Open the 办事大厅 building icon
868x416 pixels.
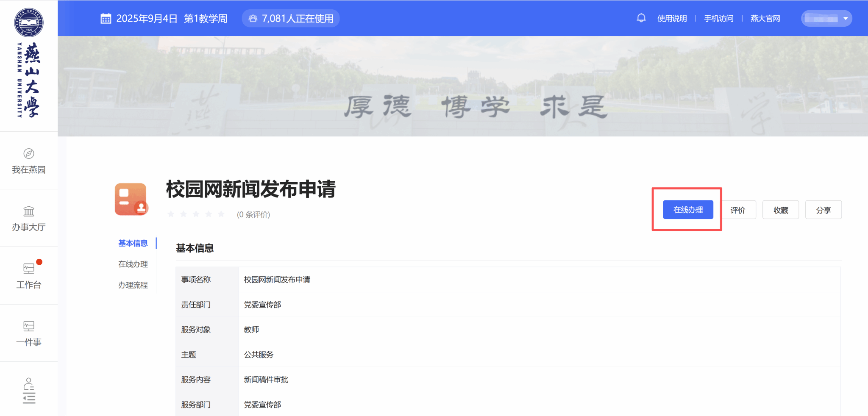click(x=29, y=211)
